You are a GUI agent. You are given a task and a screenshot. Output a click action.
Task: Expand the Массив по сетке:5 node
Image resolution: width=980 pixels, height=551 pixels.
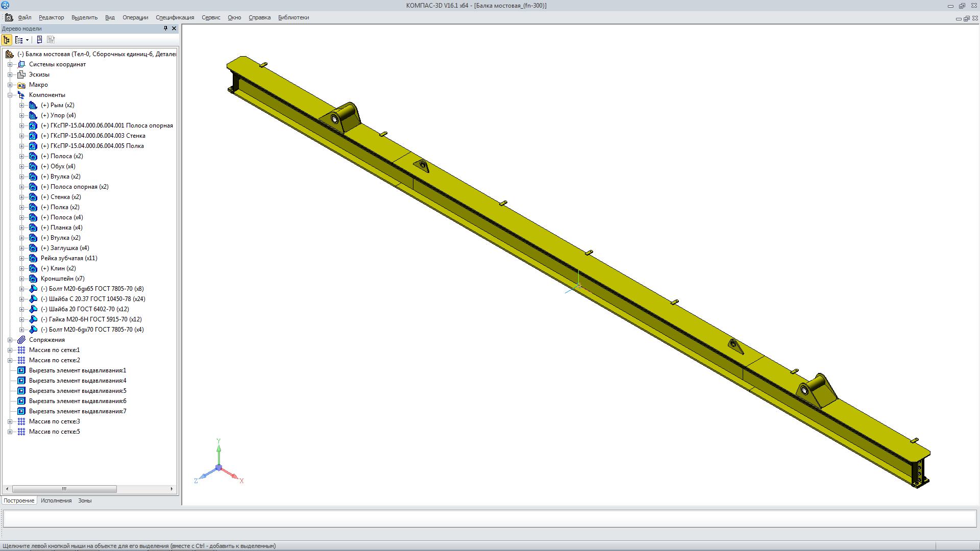point(10,432)
